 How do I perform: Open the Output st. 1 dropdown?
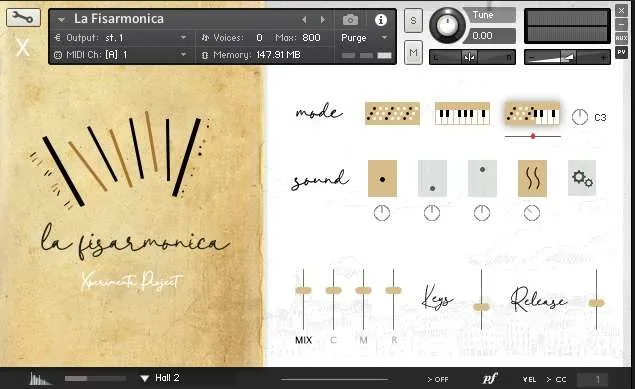tap(120, 38)
